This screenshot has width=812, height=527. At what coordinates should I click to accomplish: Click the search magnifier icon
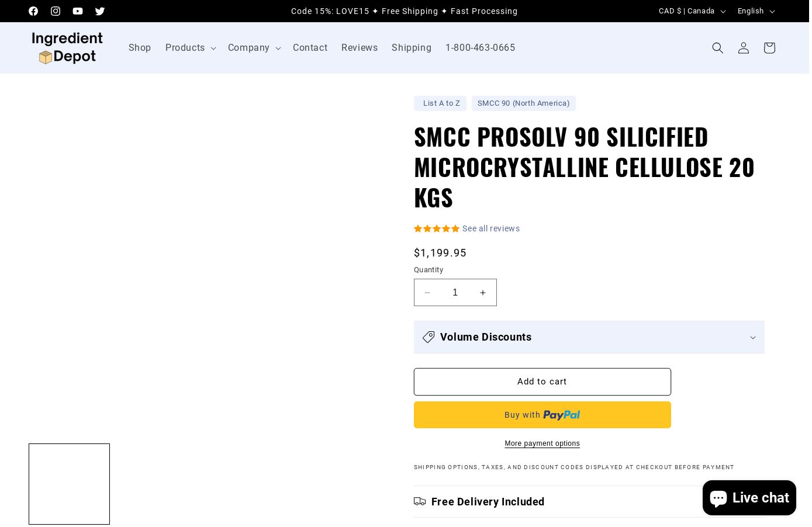pyautogui.click(x=718, y=48)
